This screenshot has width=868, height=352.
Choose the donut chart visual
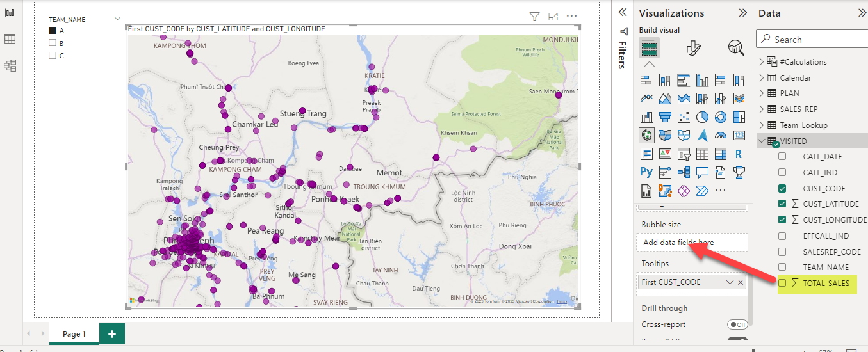[721, 117]
